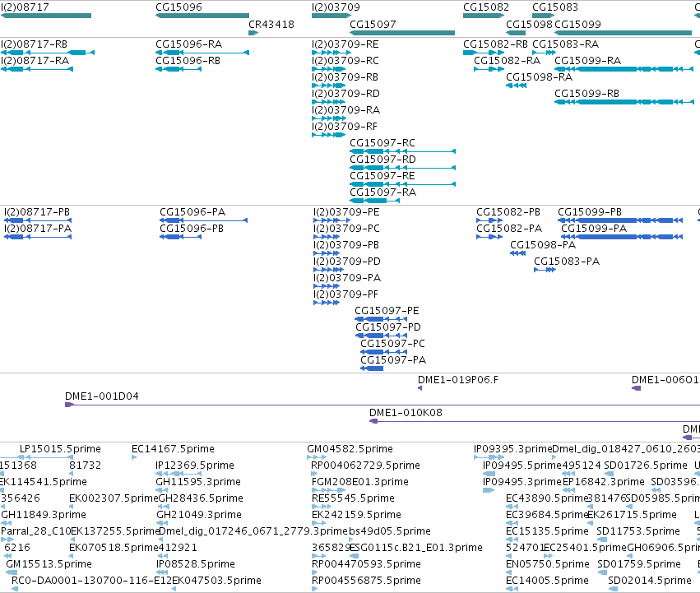This screenshot has height=593, width=700.
Task: Click transcript CG15097-RA
Action: 374,201
